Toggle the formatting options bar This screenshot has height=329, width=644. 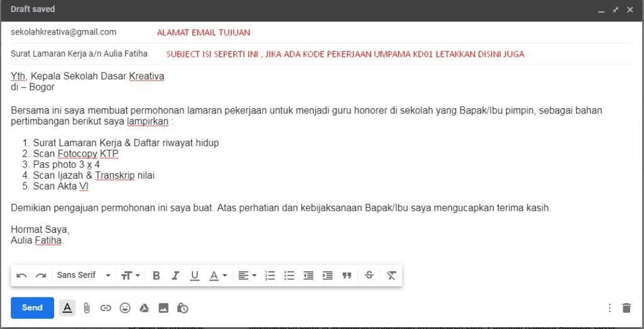click(x=67, y=308)
